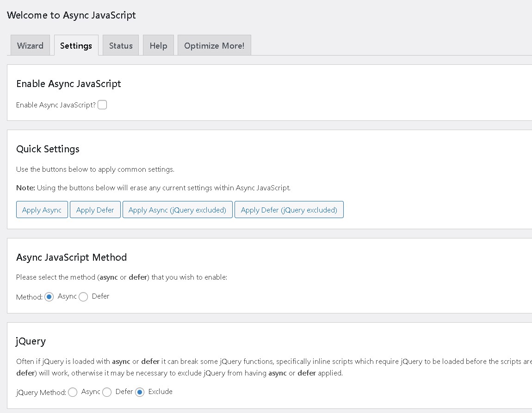This screenshot has width=532, height=413.
Task: Set jQuery Method to Defer
Action: coord(107,392)
